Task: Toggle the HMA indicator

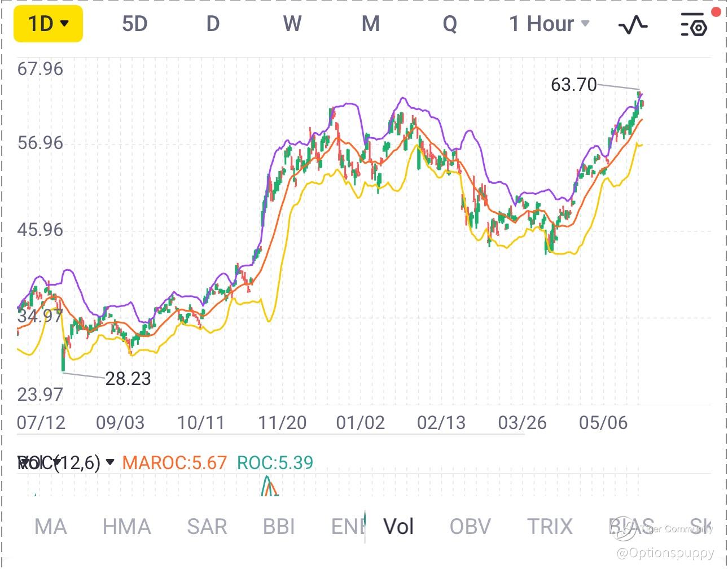Action: [126, 527]
